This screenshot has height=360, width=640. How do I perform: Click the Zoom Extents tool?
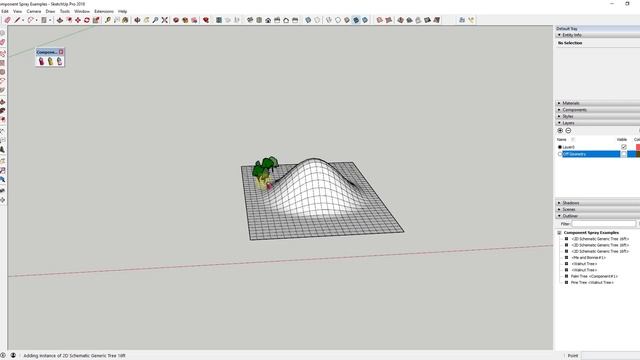164,20
